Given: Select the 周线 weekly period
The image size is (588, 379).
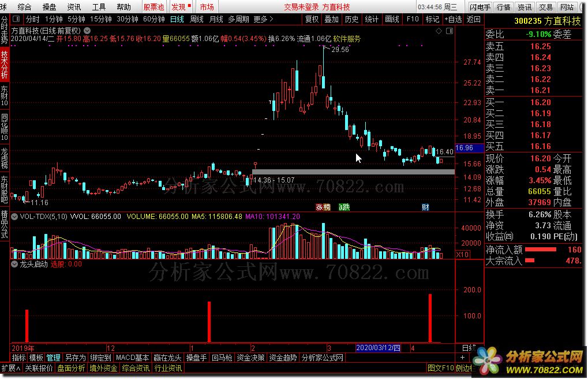Looking at the screenshot, I should click(x=197, y=19).
